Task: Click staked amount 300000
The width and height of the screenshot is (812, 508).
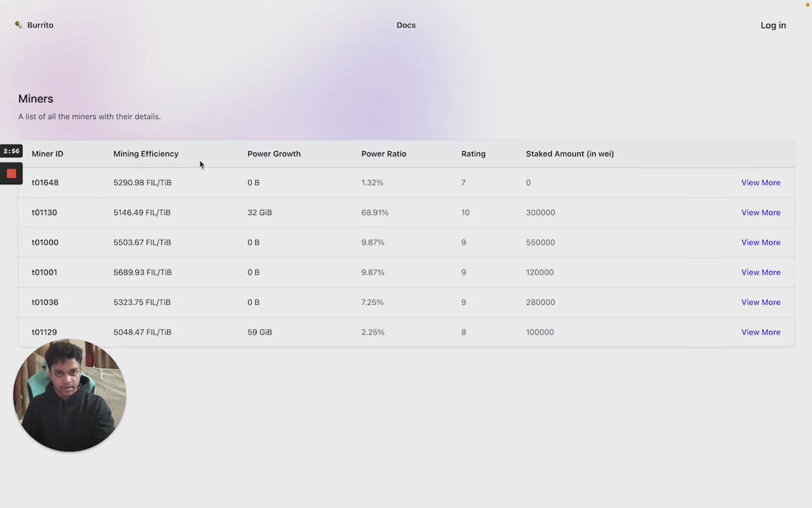Action: (x=540, y=212)
